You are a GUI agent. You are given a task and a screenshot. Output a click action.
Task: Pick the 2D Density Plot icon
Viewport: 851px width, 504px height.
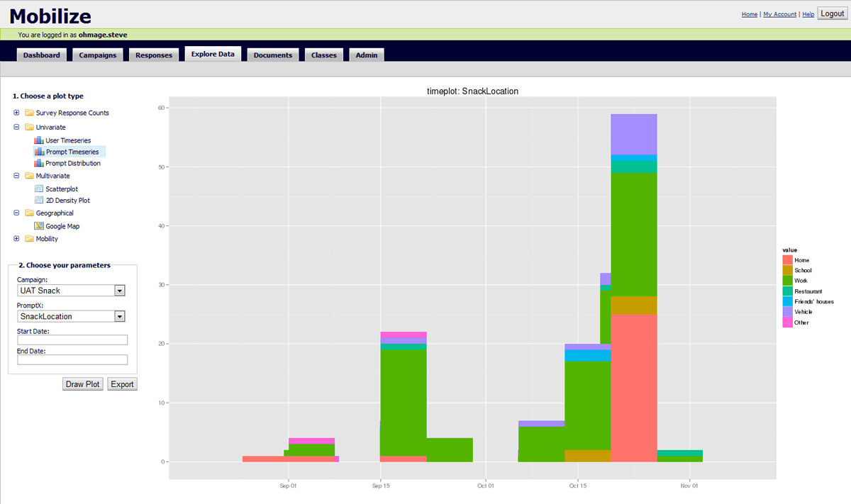pos(39,201)
